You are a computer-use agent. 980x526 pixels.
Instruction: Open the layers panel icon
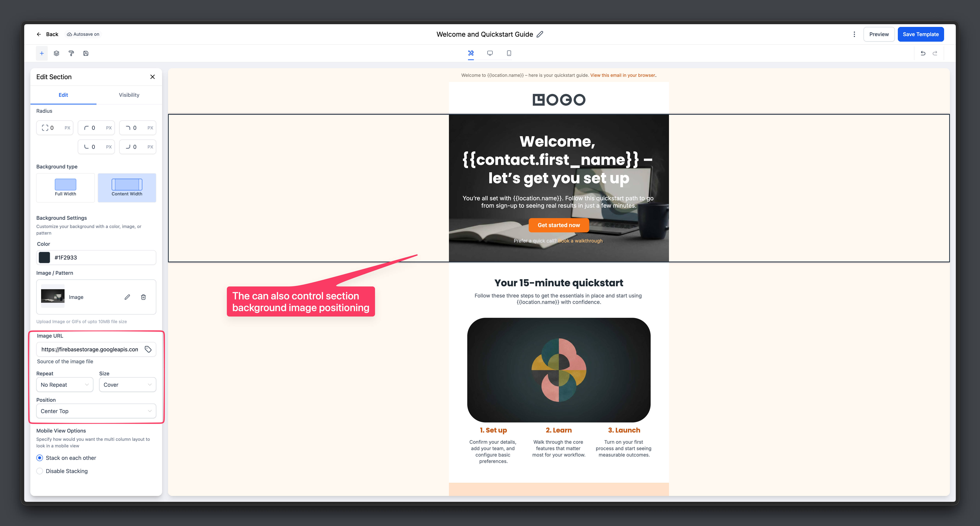pyautogui.click(x=56, y=53)
